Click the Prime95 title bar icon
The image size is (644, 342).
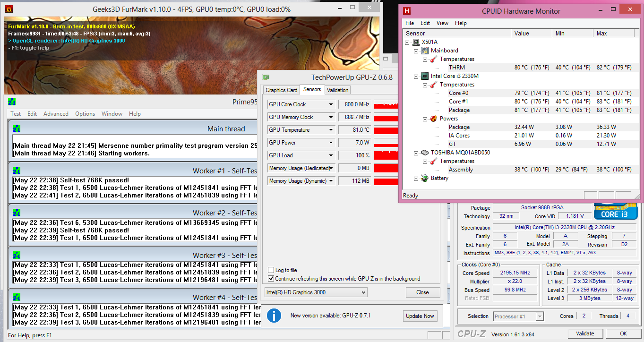pos(12,102)
